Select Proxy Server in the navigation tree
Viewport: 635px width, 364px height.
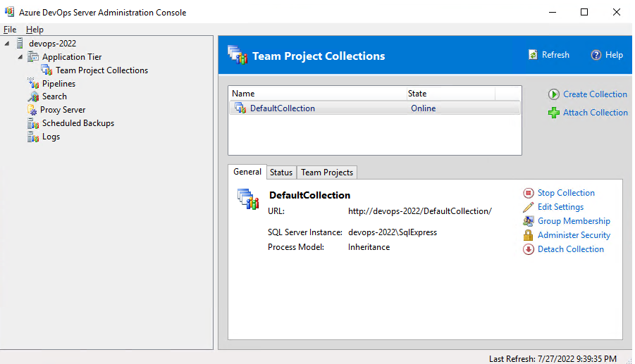click(x=63, y=110)
